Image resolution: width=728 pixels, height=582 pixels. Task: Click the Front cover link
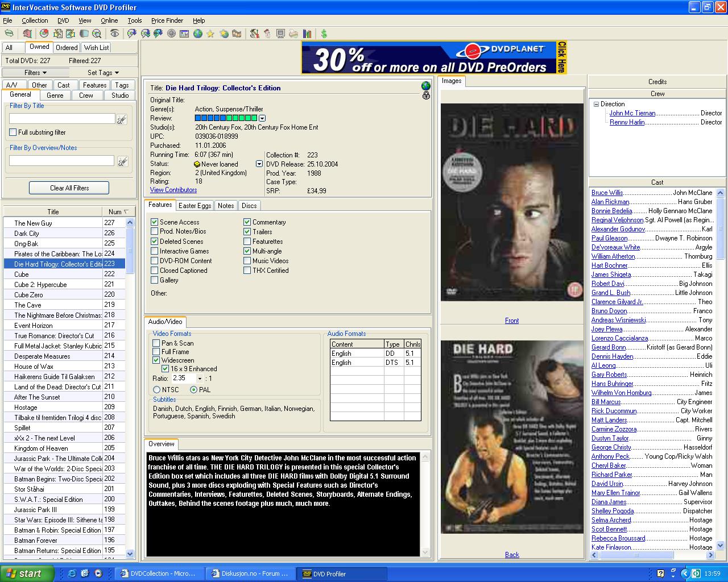[x=512, y=321]
